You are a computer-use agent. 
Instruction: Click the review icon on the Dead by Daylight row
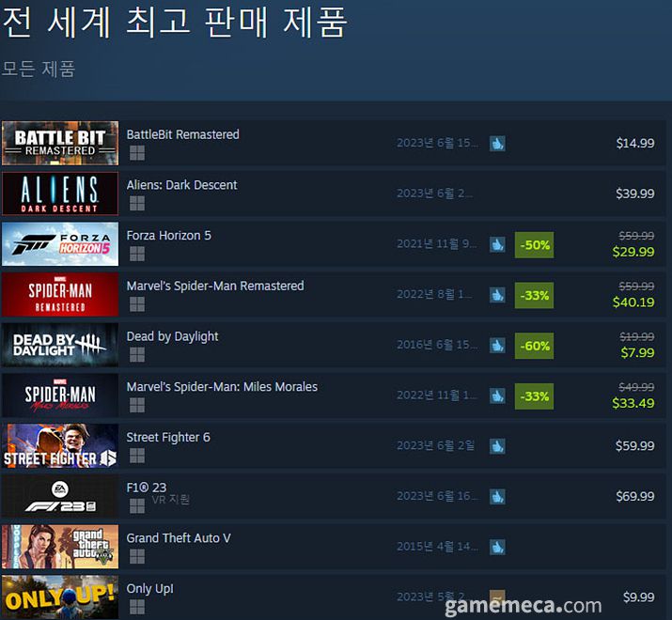497,346
